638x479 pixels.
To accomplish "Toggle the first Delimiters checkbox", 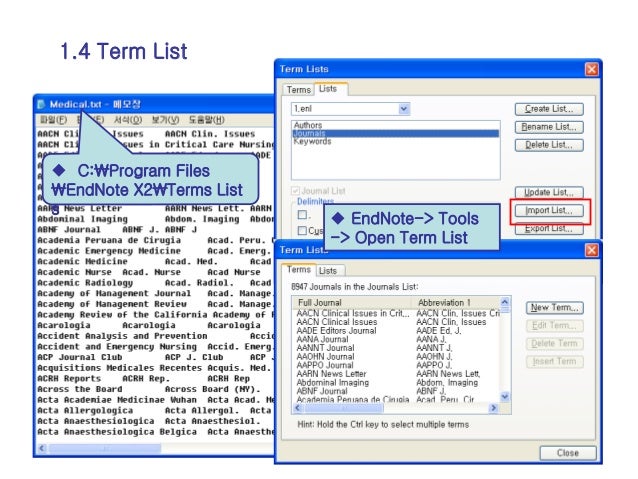I will click(302, 214).
